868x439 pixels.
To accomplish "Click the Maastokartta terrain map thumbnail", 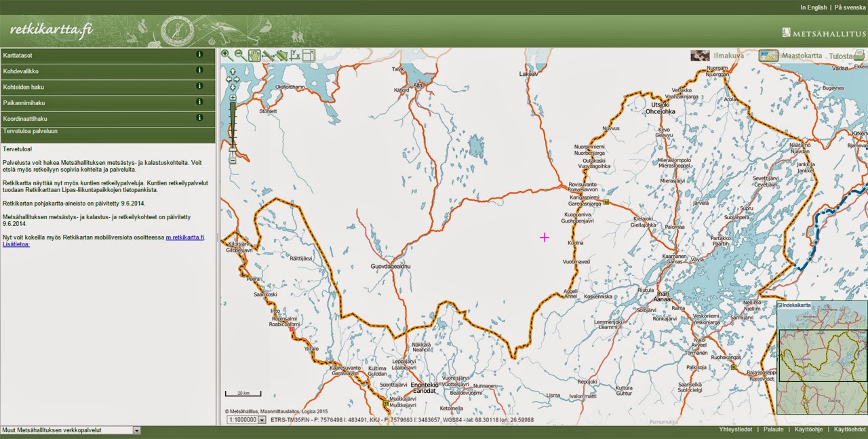I will click(x=768, y=56).
